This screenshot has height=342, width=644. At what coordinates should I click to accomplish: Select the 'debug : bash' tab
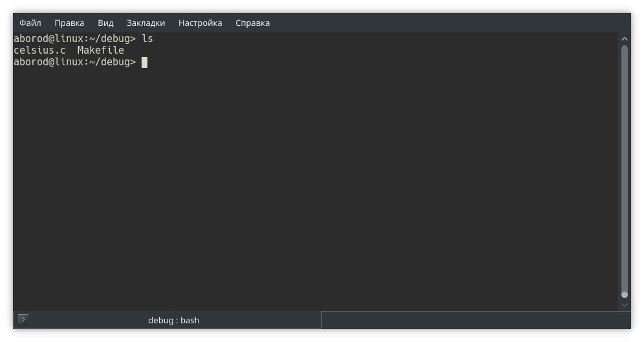173,320
